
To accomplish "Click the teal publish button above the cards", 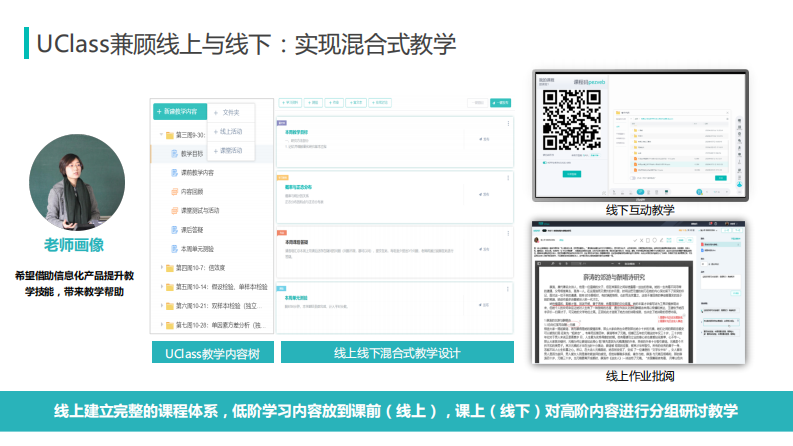I will [501, 103].
